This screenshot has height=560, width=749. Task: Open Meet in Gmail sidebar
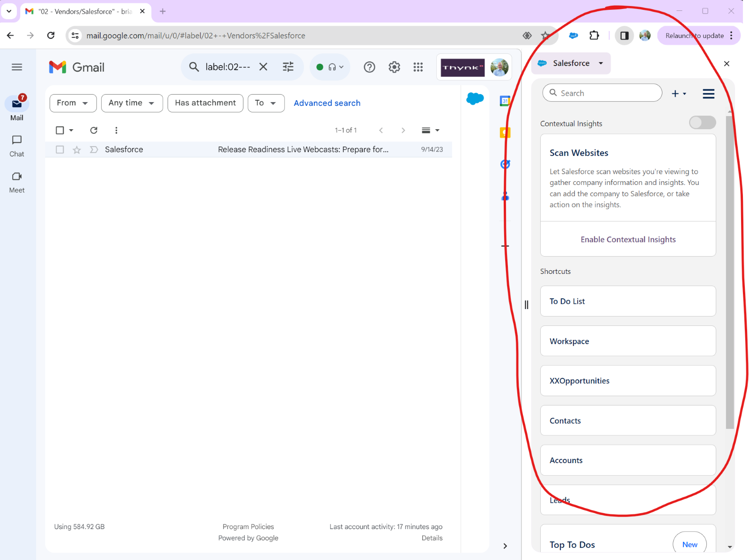click(17, 182)
